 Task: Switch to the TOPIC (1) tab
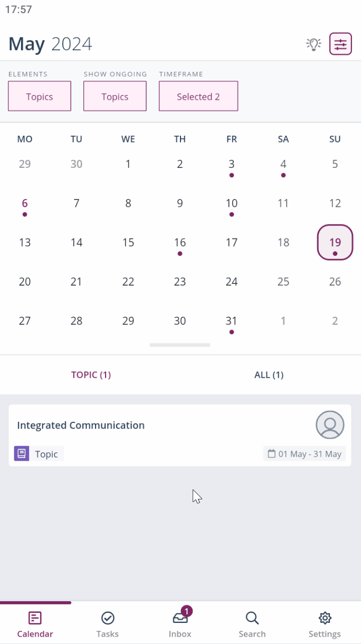click(x=91, y=375)
